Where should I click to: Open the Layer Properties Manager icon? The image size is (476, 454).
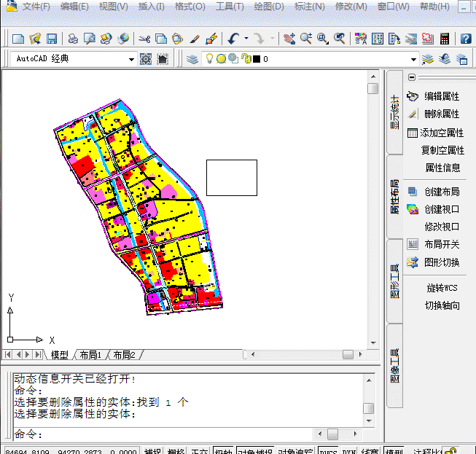point(192,59)
